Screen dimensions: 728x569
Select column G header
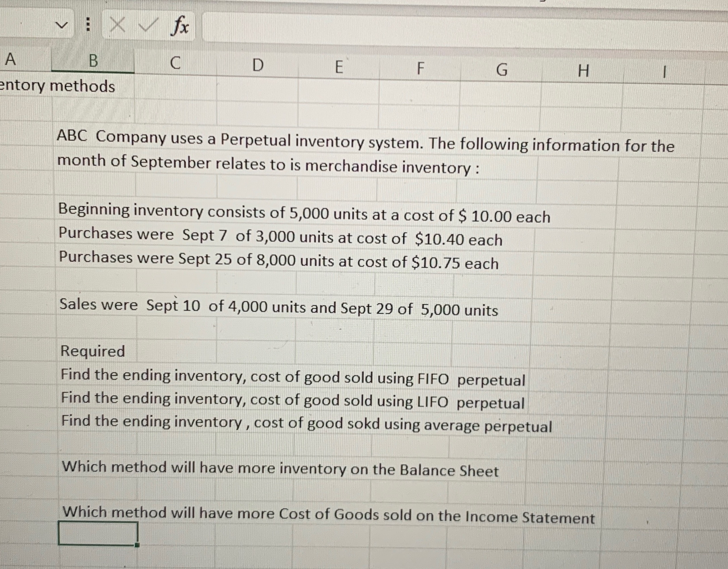pyautogui.click(x=501, y=70)
